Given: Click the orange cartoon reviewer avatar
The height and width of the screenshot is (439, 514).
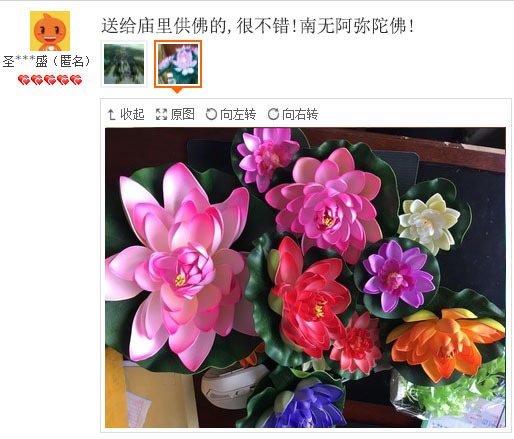Looking at the screenshot, I should 50,31.
